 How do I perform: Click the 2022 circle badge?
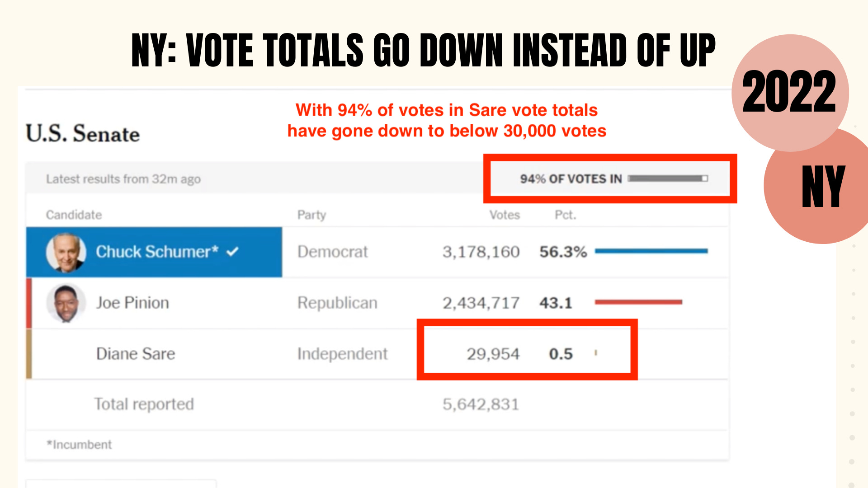click(790, 93)
